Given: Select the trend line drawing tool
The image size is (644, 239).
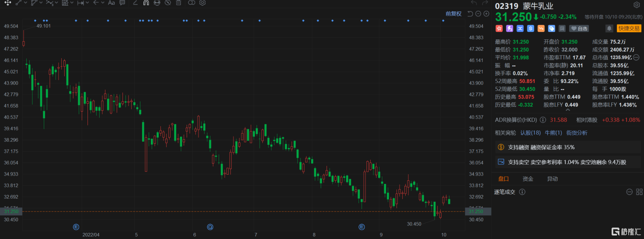Looking at the screenshot, I should 18,3.
